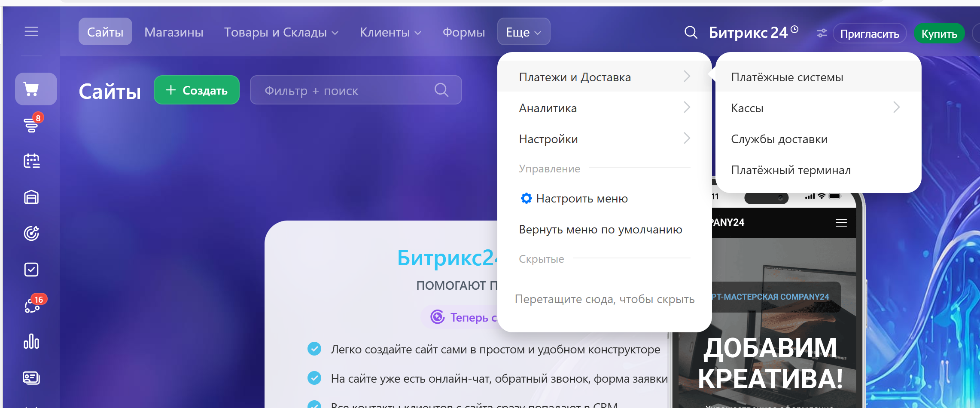The image size is (980, 408).
Task: Switch to the Магазины tab
Action: tap(174, 32)
